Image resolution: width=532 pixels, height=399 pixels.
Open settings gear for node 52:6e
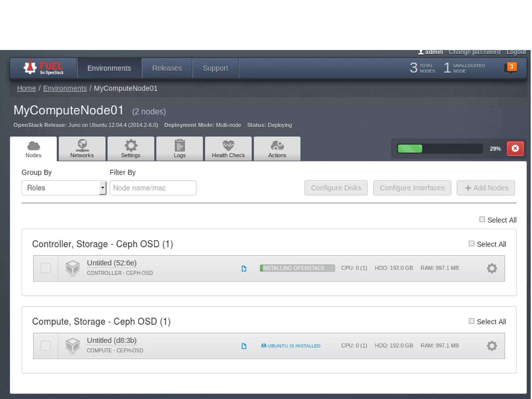point(491,268)
